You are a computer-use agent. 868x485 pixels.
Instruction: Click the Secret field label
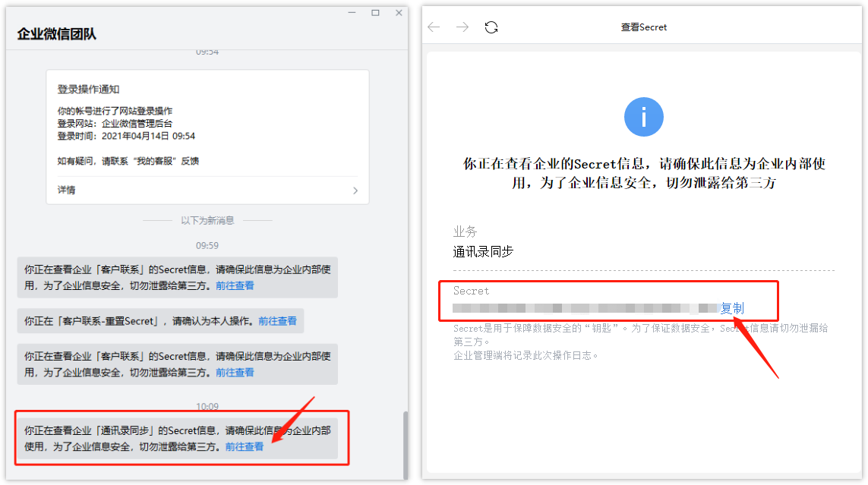point(471,291)
